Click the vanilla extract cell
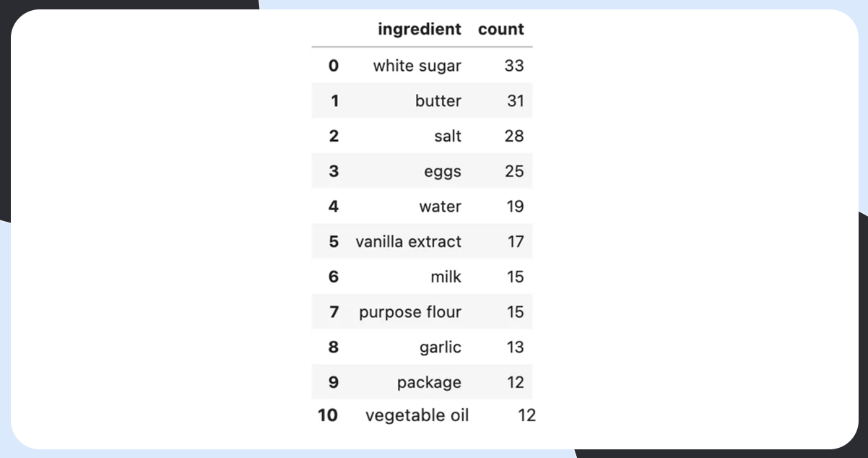This screenshot has height=458, width=868. pos(408,241)
